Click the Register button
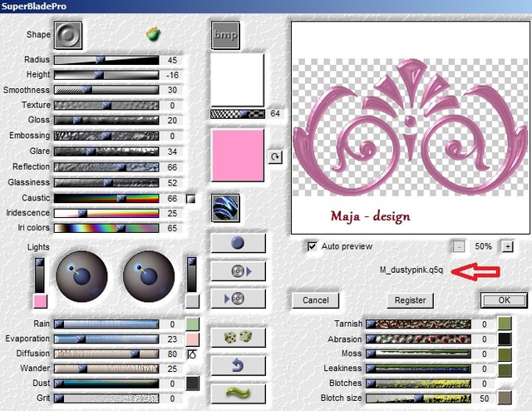This screenshot has height=411, width=532. pyautogui.click(x=410, y=300)
